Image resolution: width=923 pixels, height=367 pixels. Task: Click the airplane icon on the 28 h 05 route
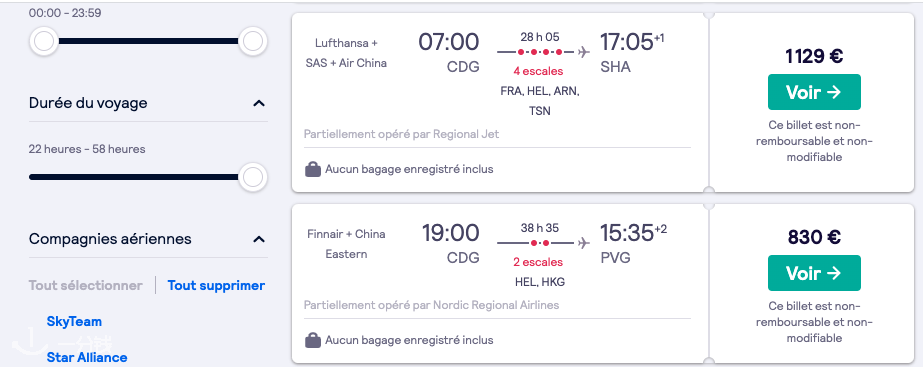583,52
